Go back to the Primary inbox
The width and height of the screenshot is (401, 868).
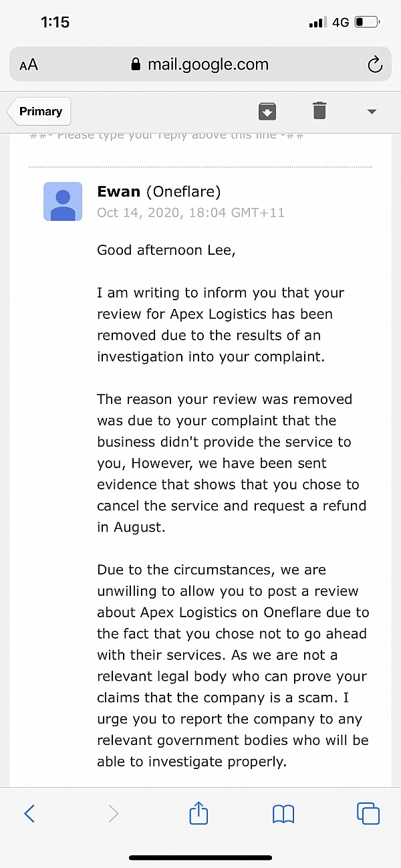click(x=39, y=112)
